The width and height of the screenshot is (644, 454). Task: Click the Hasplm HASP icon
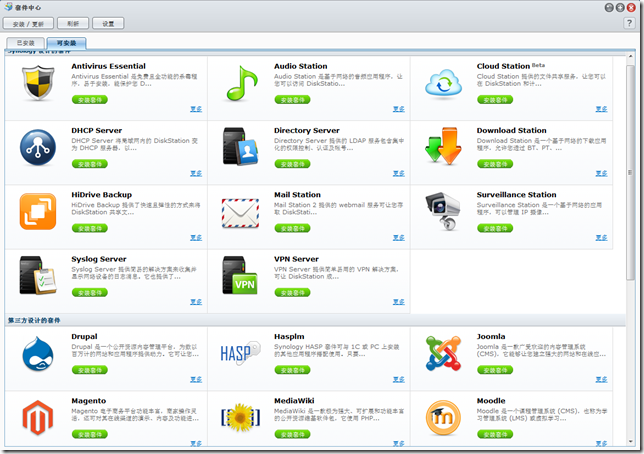pyautogui.click(x=240, y=353)
